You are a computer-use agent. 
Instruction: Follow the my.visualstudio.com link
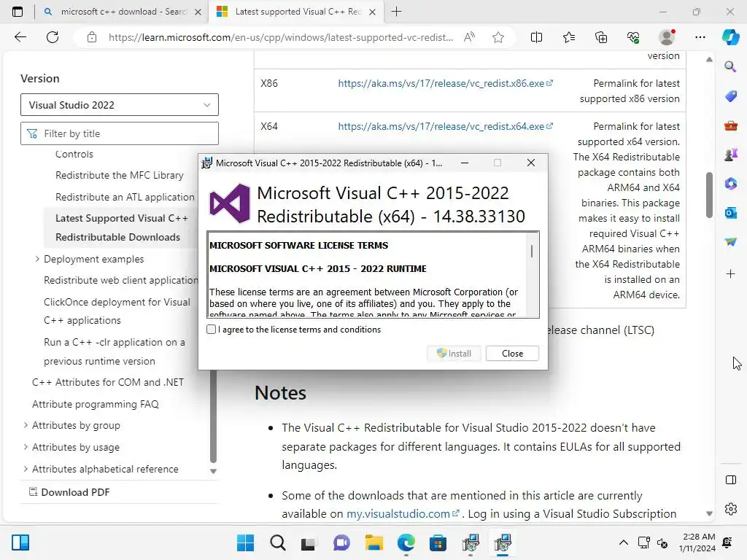(x=403, y=514)
